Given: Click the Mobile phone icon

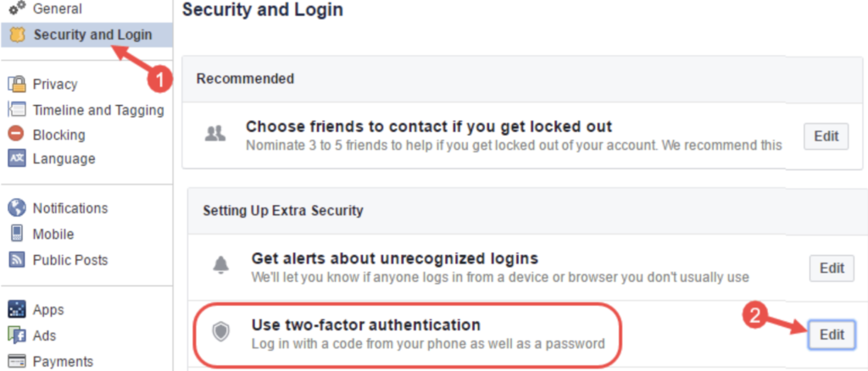Looking at the screenshot, I should (17, 234).
